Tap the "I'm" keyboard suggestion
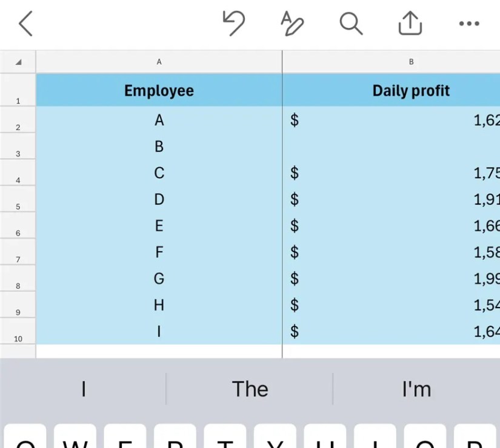Screen dimensions: 500x448 416,389
